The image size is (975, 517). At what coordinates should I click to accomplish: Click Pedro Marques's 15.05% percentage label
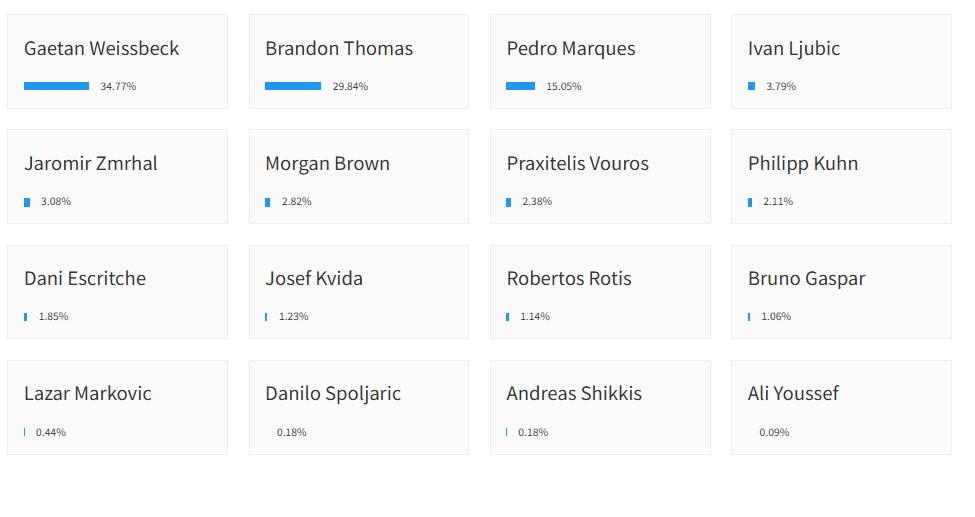[x=563, y=87]
